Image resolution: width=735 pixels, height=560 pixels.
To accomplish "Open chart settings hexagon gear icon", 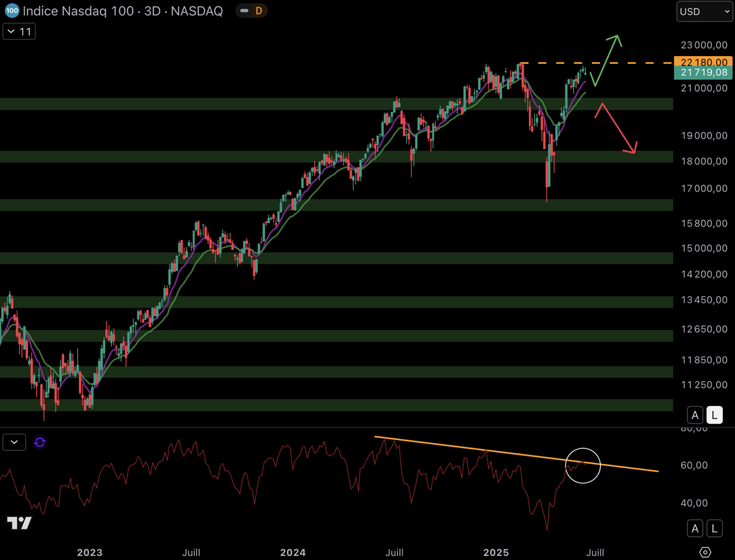I will pos(705,552).
